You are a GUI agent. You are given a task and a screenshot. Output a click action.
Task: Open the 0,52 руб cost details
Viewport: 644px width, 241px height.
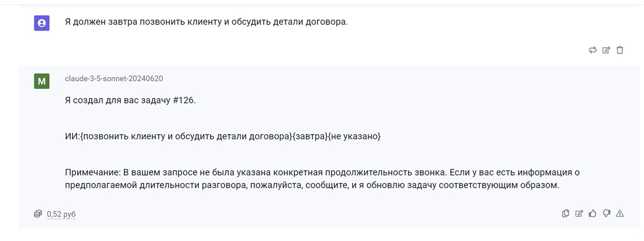click(61, 214)
